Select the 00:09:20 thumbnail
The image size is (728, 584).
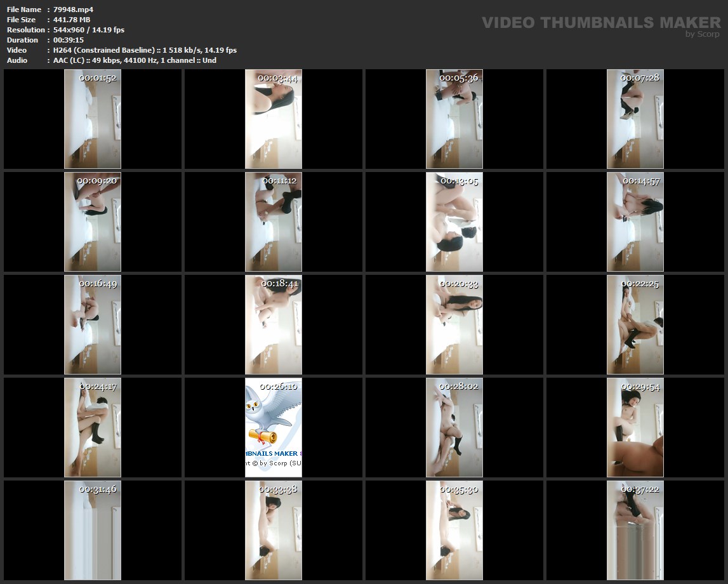[93, 222]
